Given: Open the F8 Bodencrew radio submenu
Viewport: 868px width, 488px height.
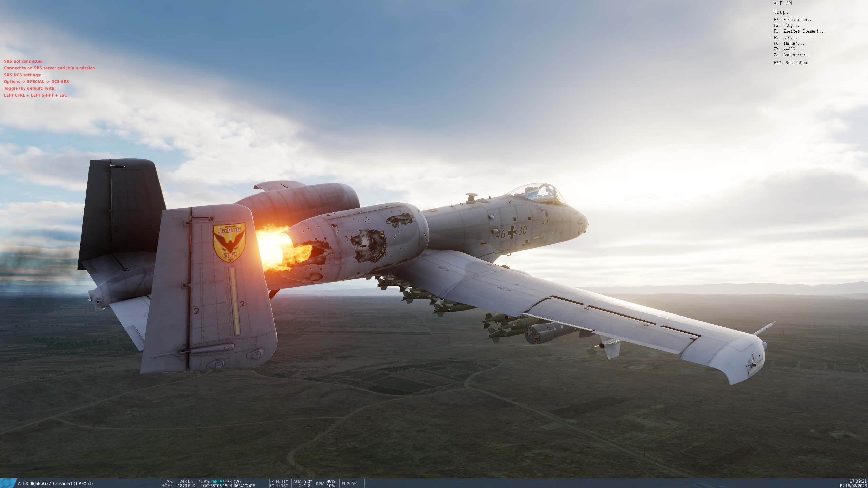Looking at the screenshot, I should tap(792, 55).
